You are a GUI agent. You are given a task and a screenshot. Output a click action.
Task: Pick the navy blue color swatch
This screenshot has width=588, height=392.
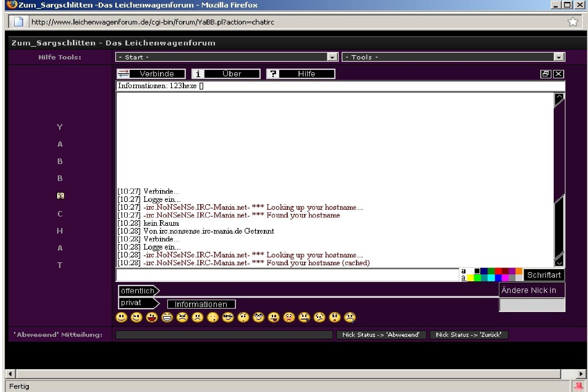click(484, 271)
